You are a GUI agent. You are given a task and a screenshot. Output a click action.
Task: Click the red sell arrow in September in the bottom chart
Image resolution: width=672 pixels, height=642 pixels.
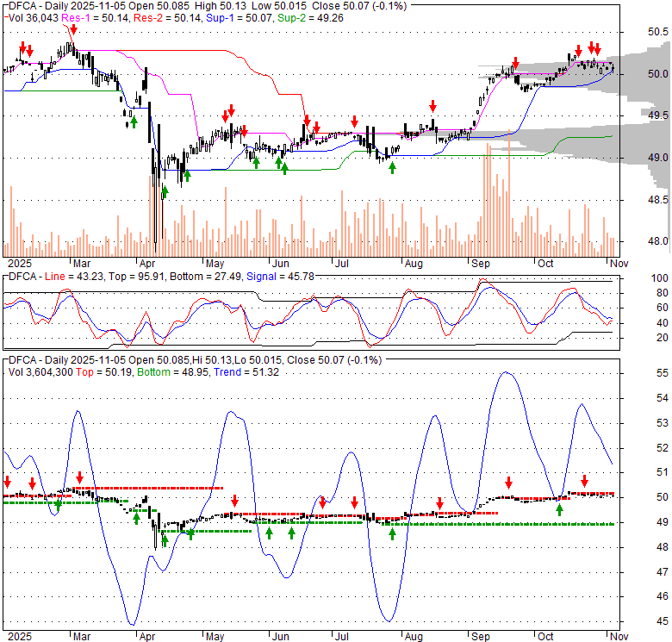[508, 483]
